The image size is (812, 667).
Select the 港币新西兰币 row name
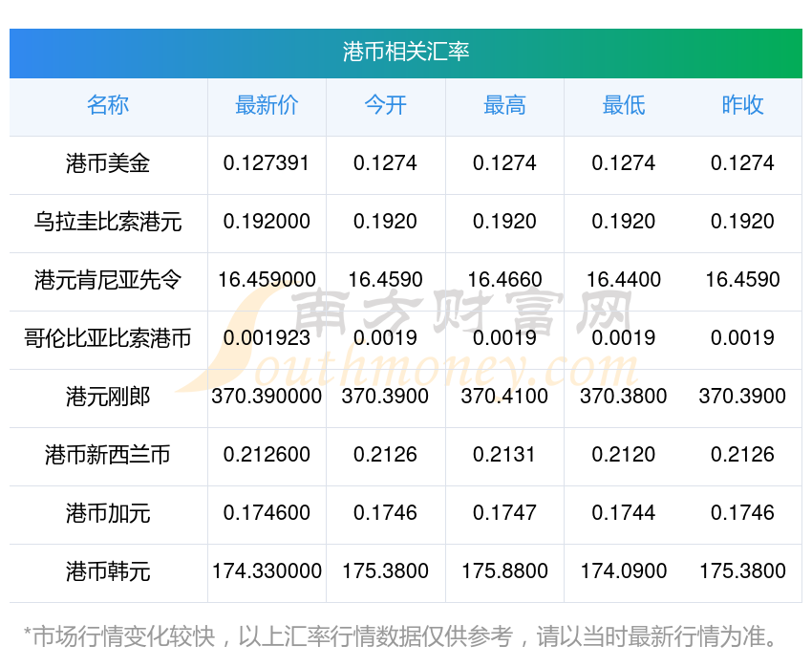point(108,455)
